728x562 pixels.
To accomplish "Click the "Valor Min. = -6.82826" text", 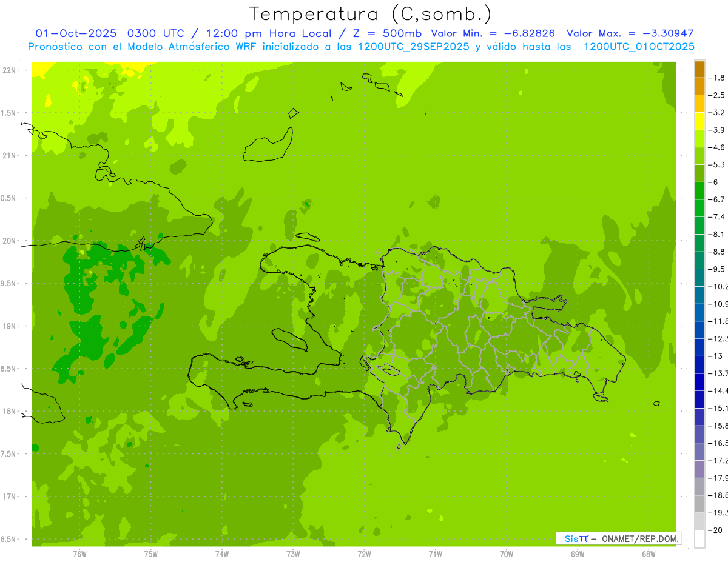I will (493, 33).
